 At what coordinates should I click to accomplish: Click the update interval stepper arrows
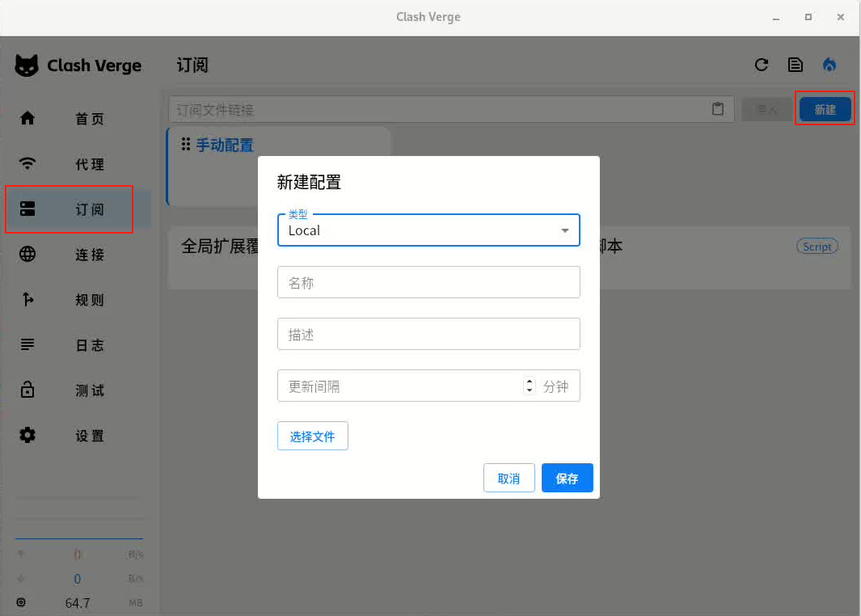(530, 386)
